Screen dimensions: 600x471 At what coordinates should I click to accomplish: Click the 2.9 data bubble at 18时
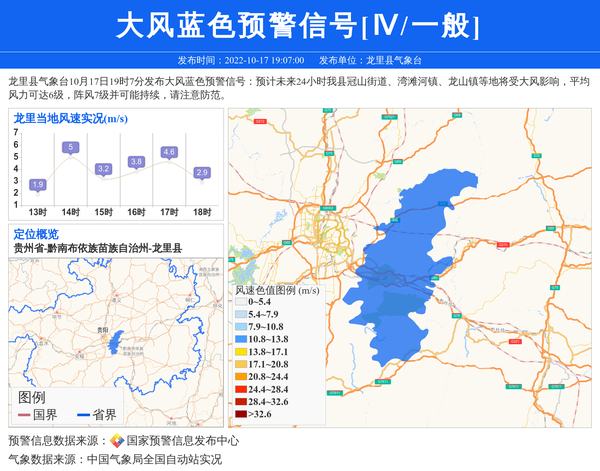pyautogui.click(x=202, y=173)
